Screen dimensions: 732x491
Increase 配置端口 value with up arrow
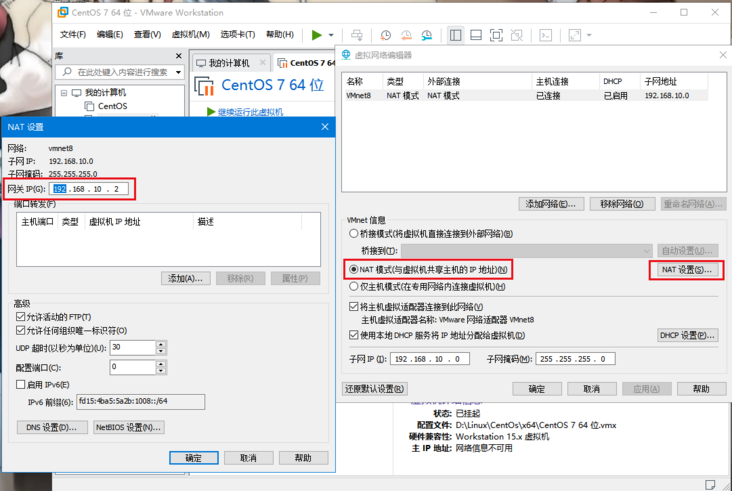161,364
